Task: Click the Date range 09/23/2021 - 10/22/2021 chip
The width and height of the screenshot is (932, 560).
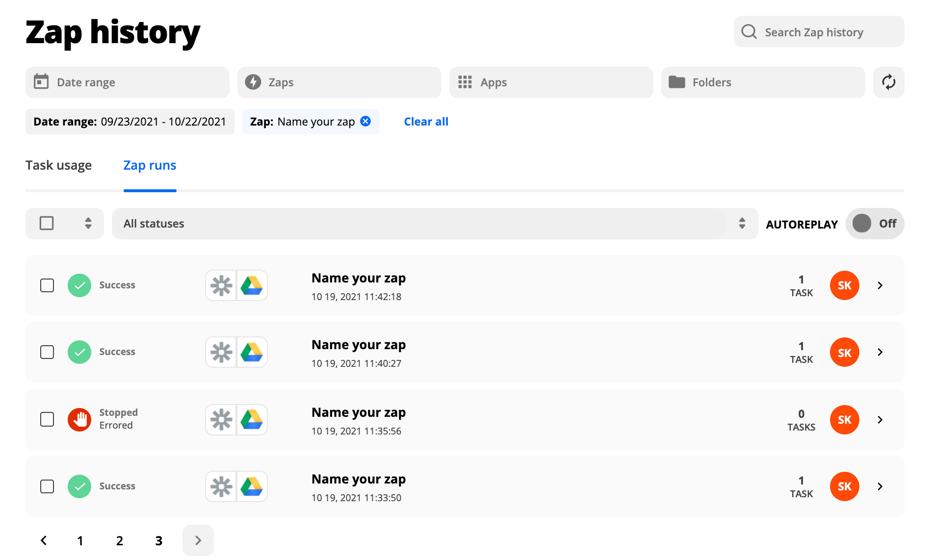Action: point(130,122)
